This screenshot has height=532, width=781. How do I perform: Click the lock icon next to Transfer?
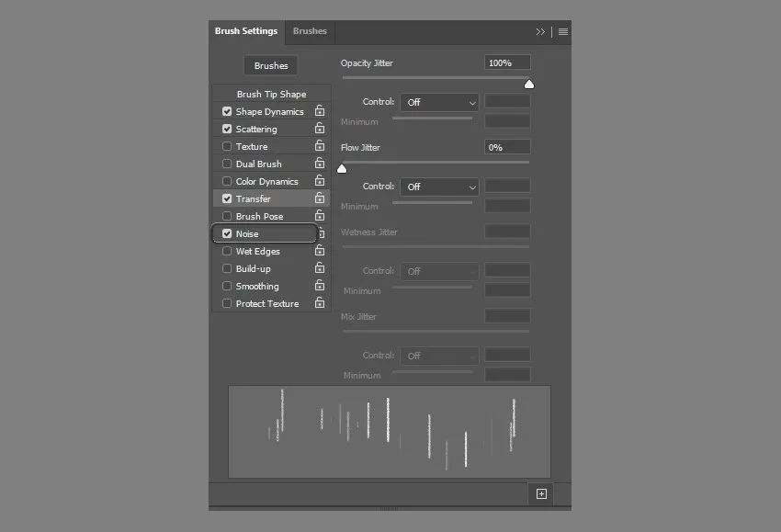pos(320,198)
